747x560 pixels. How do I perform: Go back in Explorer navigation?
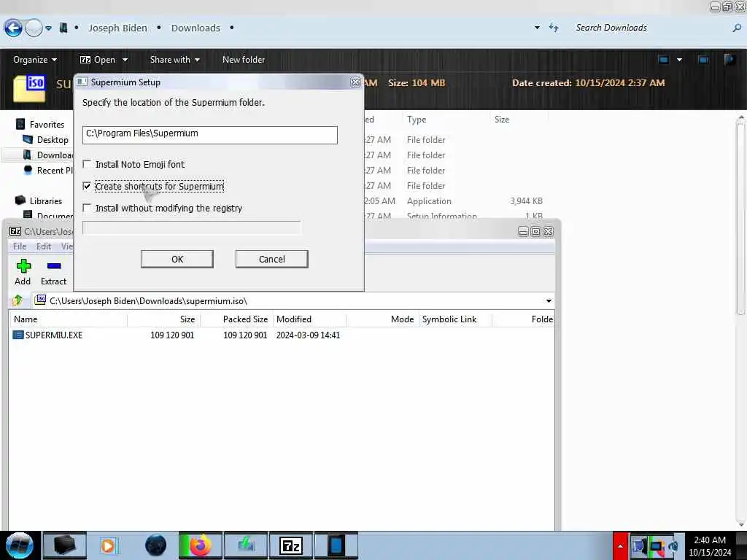(x=13, y=28)
